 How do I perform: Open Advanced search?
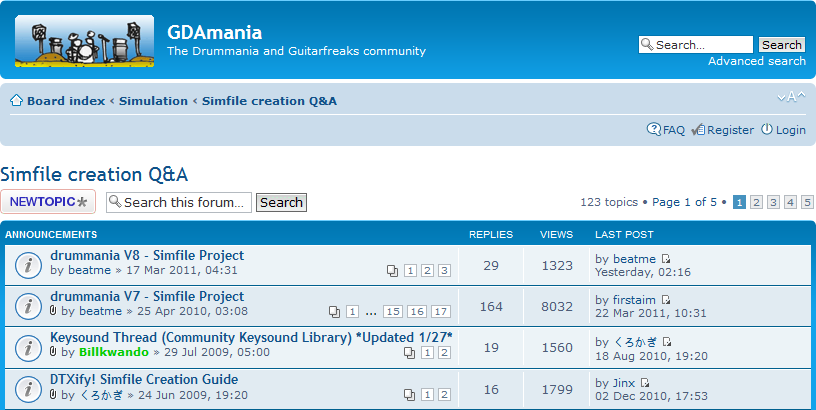pyautogui.click(x=756, y=61)
